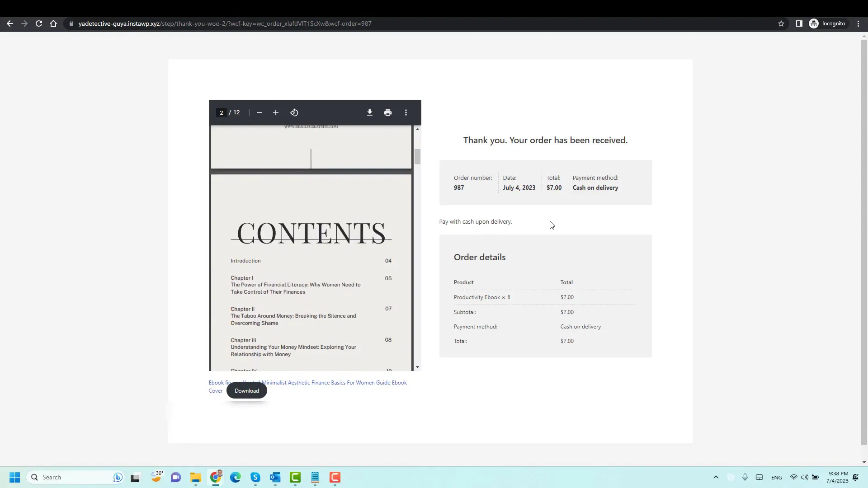Open the Incognito profile indicator
The image size is (868, 488).
click(x=827, y=23)
